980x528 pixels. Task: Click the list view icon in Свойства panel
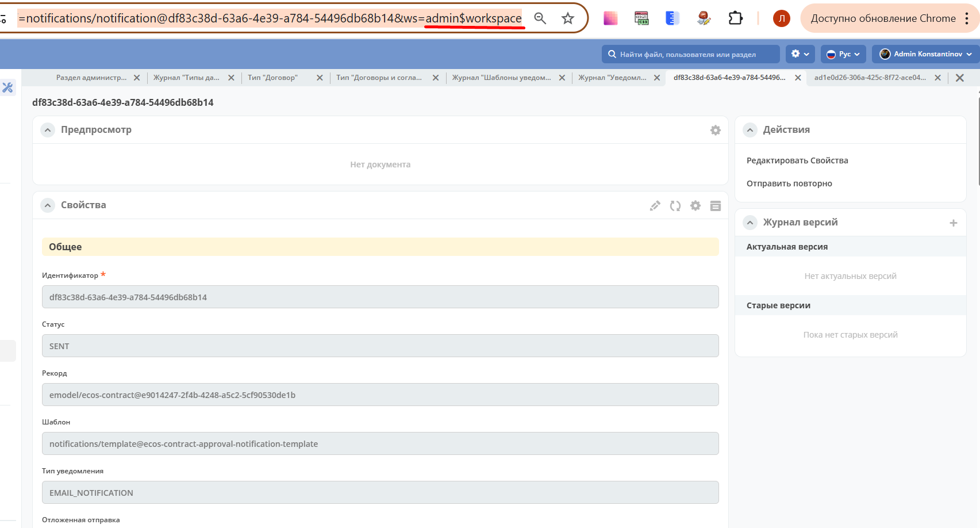click(716, 206)
